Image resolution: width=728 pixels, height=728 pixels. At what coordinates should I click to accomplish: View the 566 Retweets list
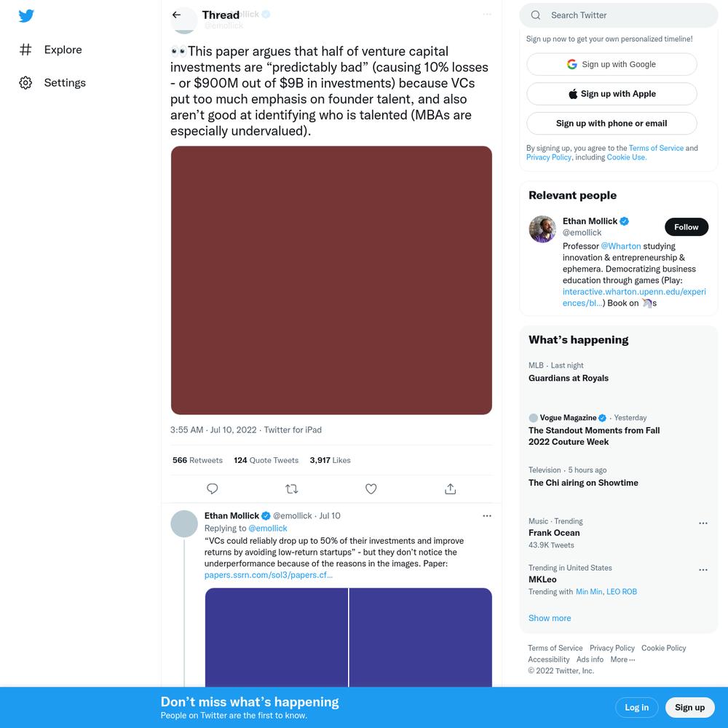[197, 460]
